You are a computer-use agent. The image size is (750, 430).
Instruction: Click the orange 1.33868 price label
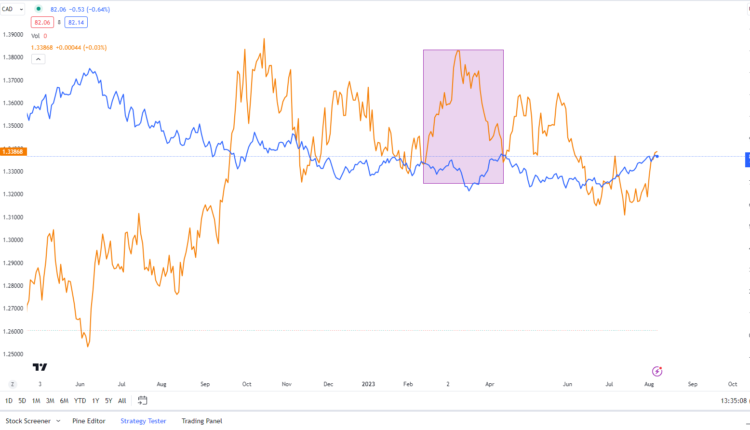coord(13,152)
